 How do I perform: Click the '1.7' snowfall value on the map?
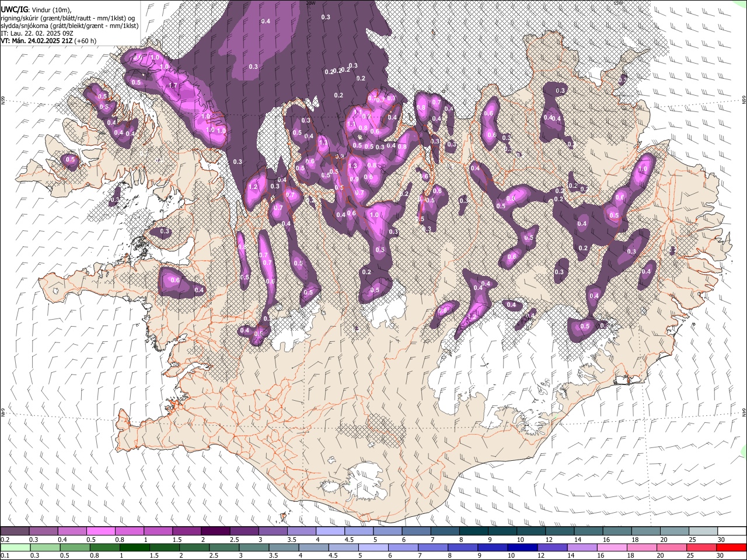[173, 86]
